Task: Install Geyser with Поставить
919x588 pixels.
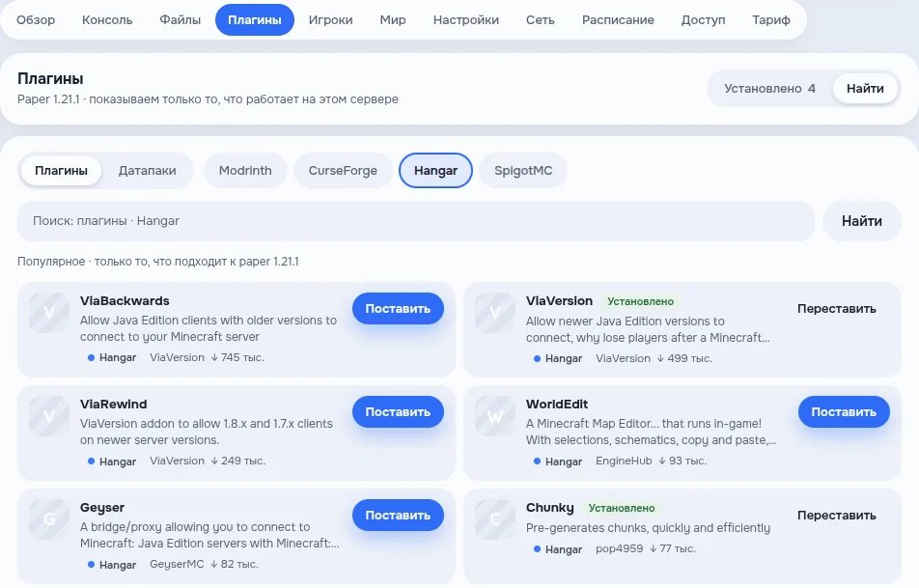Action: point(398,515)
